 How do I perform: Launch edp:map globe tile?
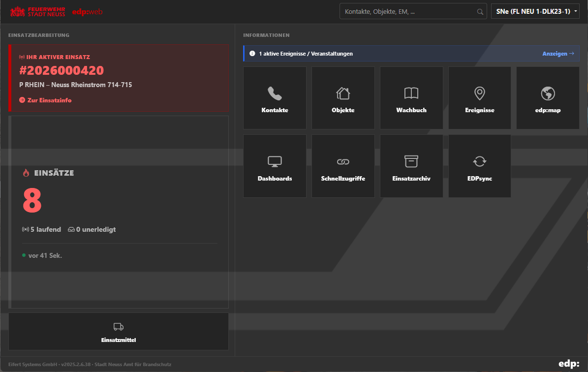click(548, 98)
